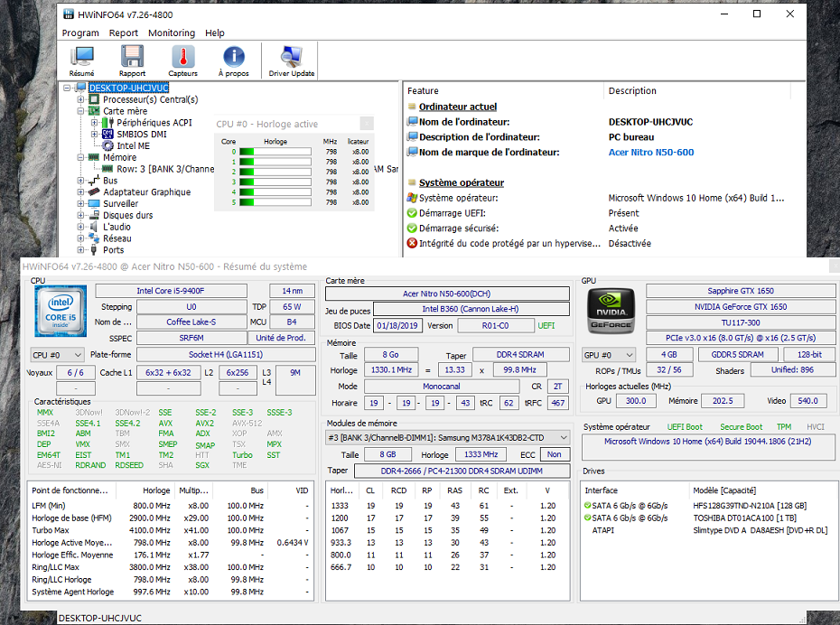840x625 pixels.
Task: Click the NVIDIA GeForce logo
Action: (611, 312)
